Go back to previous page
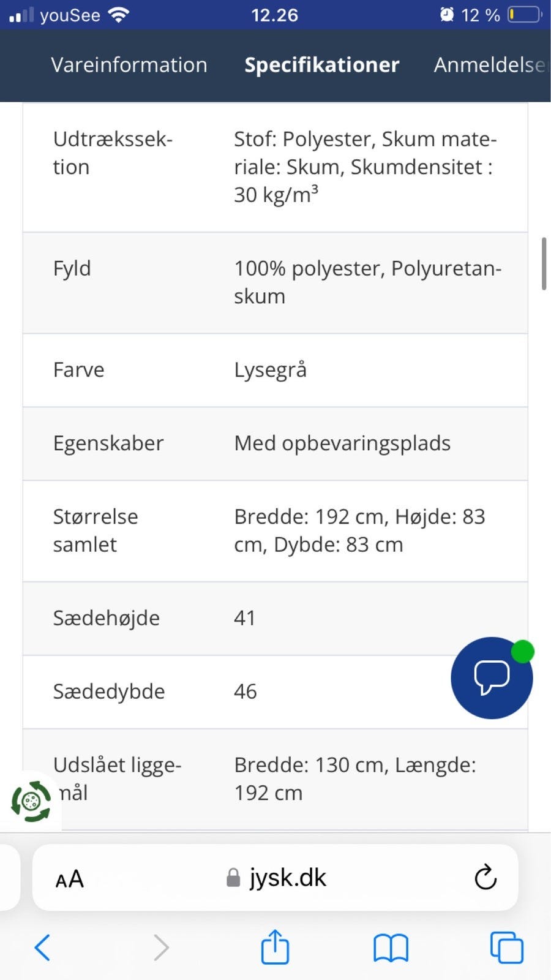The width and height of the screenshot is (551, 980). 42,948
